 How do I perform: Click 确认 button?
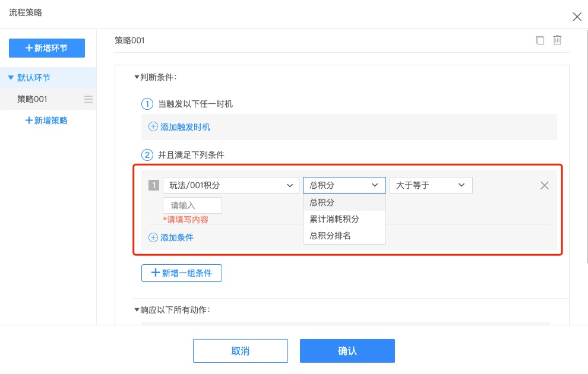click(x=347, y=351)
